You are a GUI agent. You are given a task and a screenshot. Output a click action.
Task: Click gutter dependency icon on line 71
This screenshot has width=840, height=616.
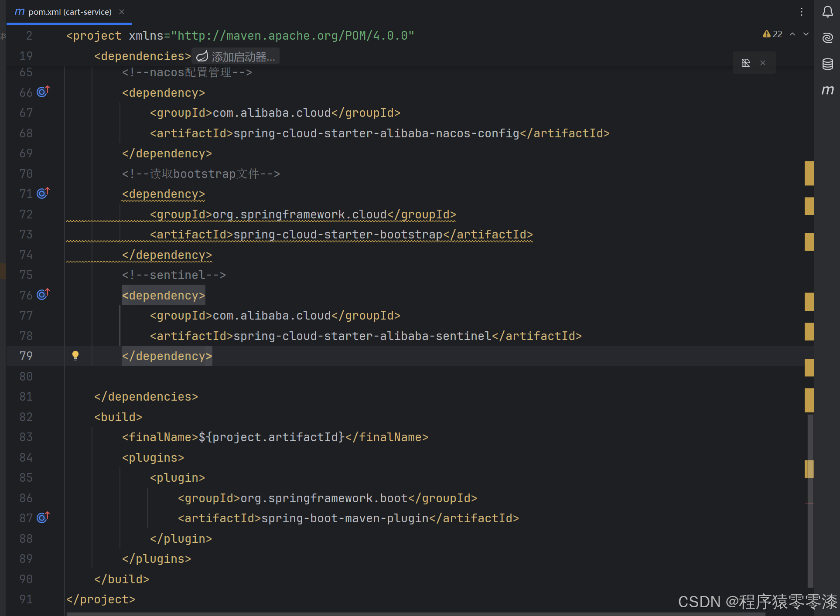pos(43,193)
